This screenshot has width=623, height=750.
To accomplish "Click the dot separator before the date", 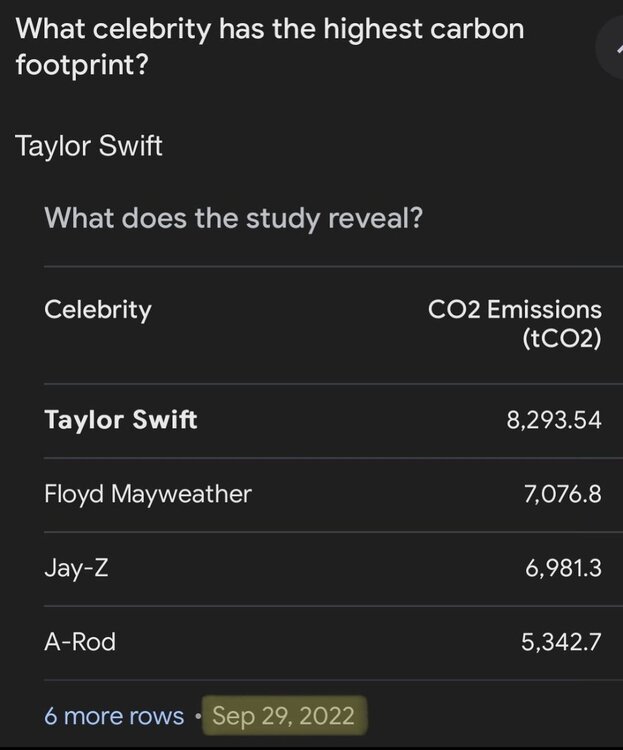I will (x=198, y=717).
